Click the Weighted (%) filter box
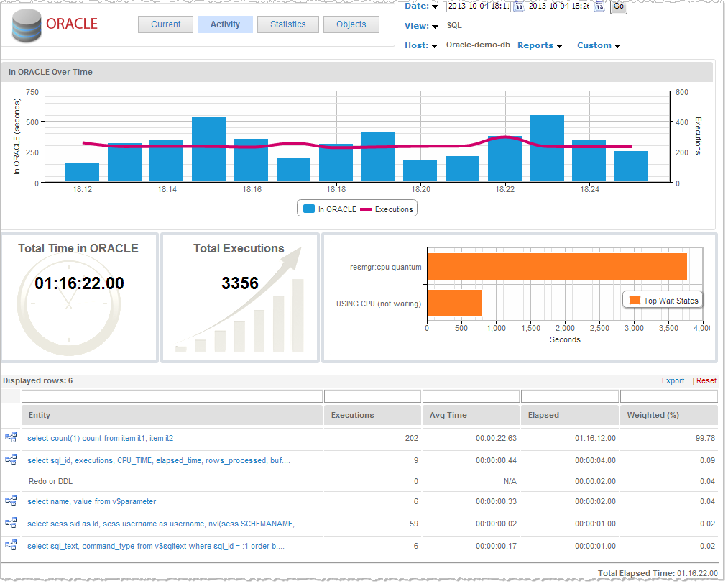The height and width of the screenshot is (584, 728). pyautogui.click(x=668, y=396)
